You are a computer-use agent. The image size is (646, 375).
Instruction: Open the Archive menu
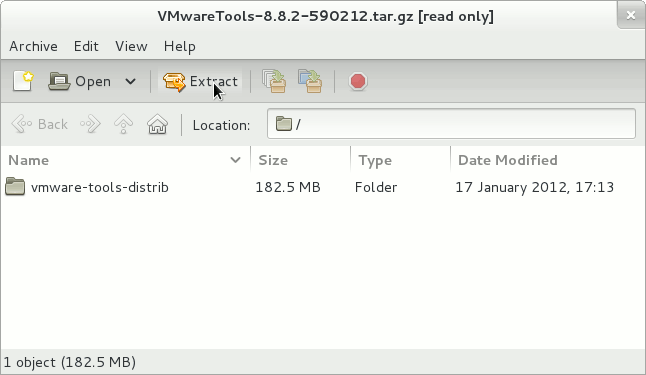[33, 46]
